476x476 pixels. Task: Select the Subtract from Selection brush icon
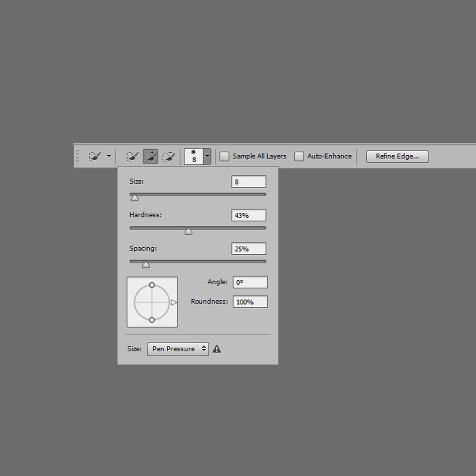click(x=169, y=156)
